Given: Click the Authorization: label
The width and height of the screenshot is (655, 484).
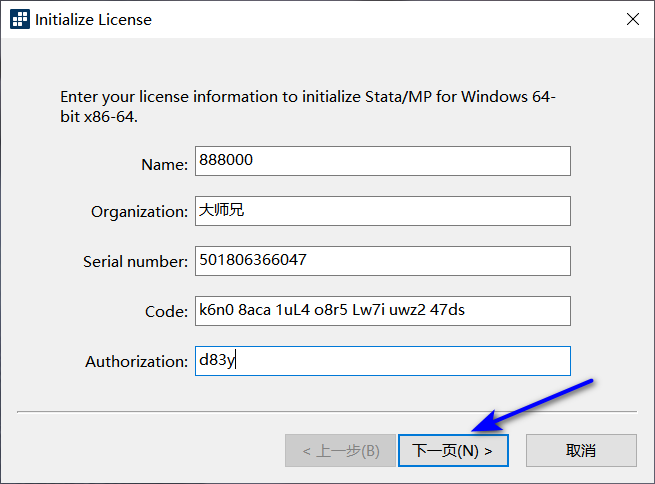Looking at the screenshot, I should pos(137,362).
